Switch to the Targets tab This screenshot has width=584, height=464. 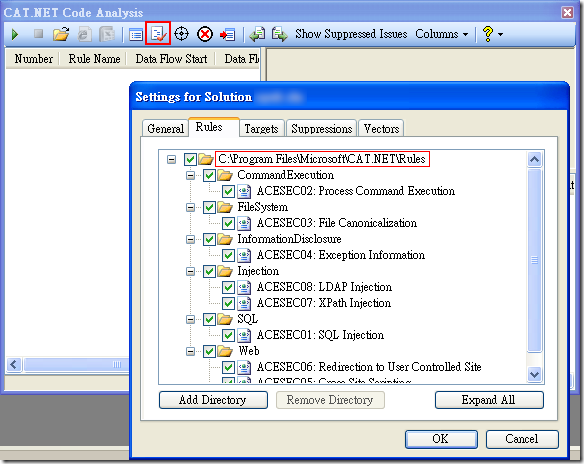click(261, 129)
